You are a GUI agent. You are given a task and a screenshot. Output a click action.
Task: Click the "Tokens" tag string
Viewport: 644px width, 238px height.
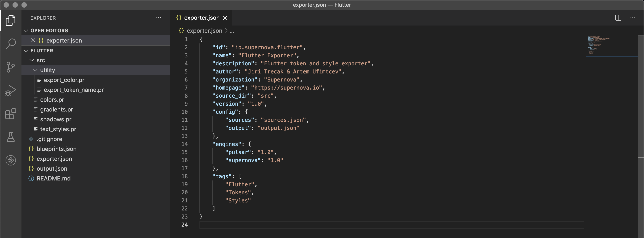tap(238, 193)
